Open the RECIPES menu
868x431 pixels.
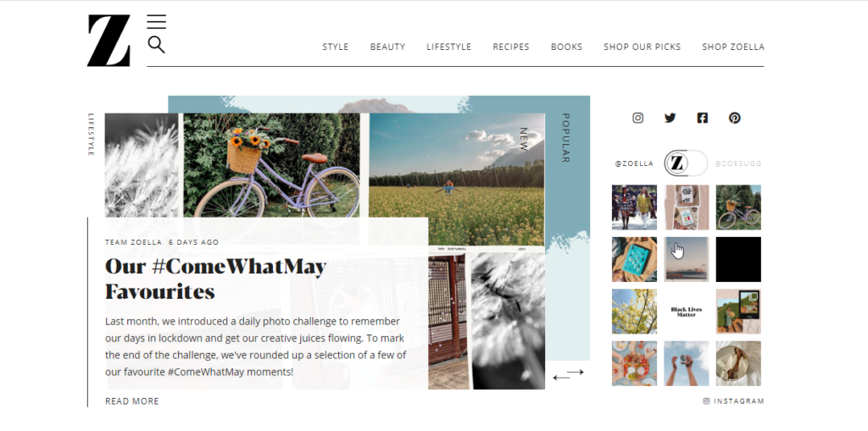(511, 47)
